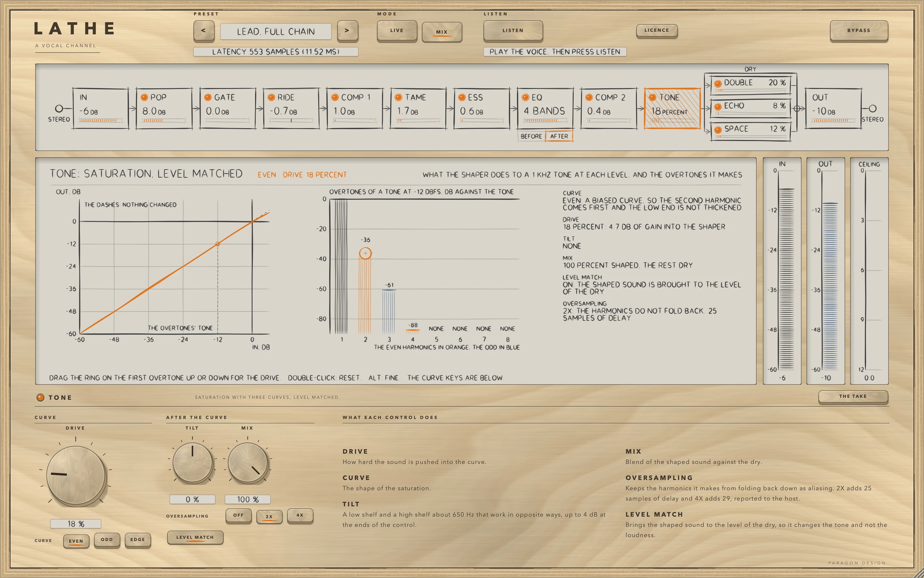924x578 pixels.
Task: Set oversampling to OFF
Action: pos(239,516)
